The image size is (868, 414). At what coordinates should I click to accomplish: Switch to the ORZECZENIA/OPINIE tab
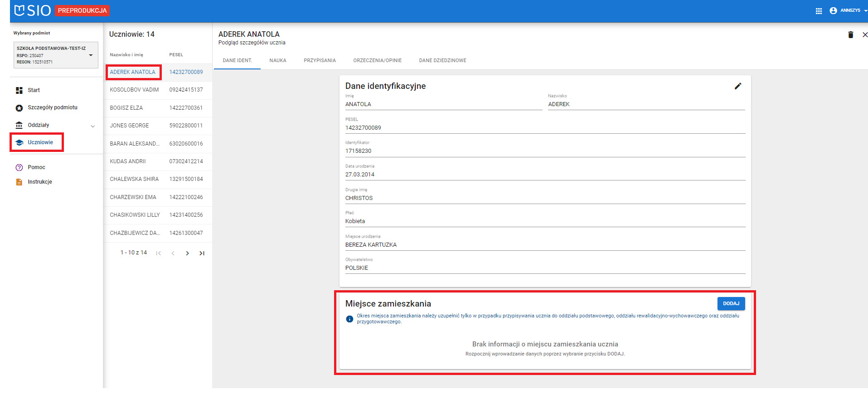(378, 60)
